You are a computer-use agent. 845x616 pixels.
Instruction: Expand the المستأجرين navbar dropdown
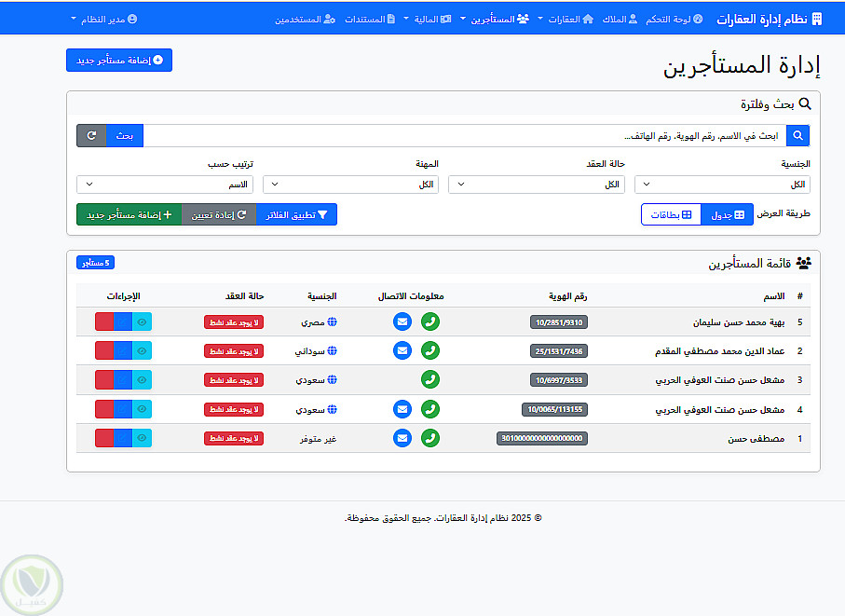(494, 20)
